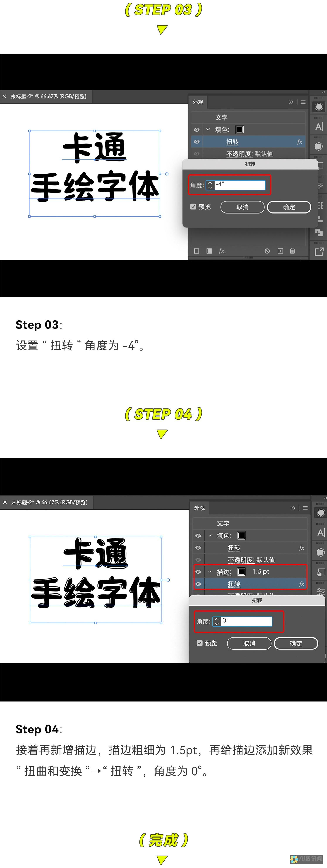The image size is (327, 868).
Task: Collapse 填色 row chevron, Step 03
Action: coord(208,130)
